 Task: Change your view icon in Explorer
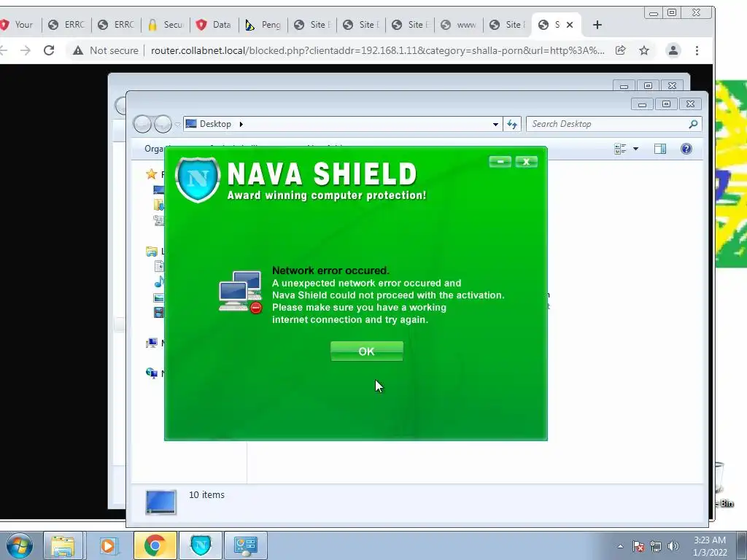(x=620, y=149)
